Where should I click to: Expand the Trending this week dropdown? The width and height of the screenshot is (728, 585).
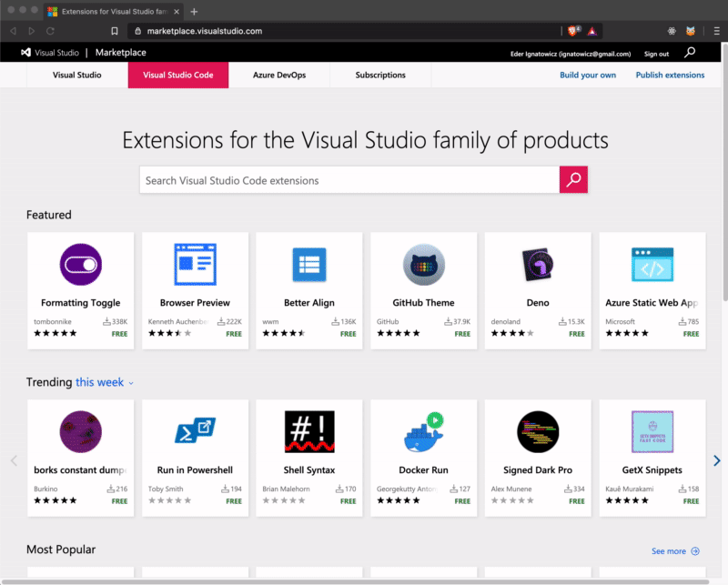(x=105, y=382)
